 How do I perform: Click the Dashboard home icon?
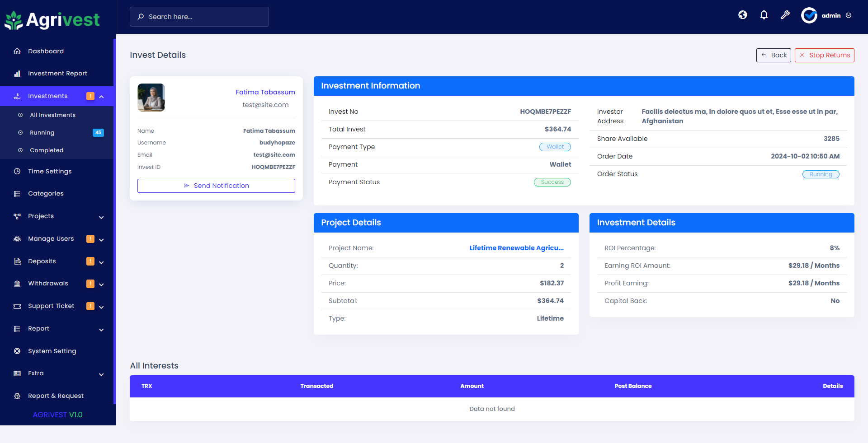point(17,51)
